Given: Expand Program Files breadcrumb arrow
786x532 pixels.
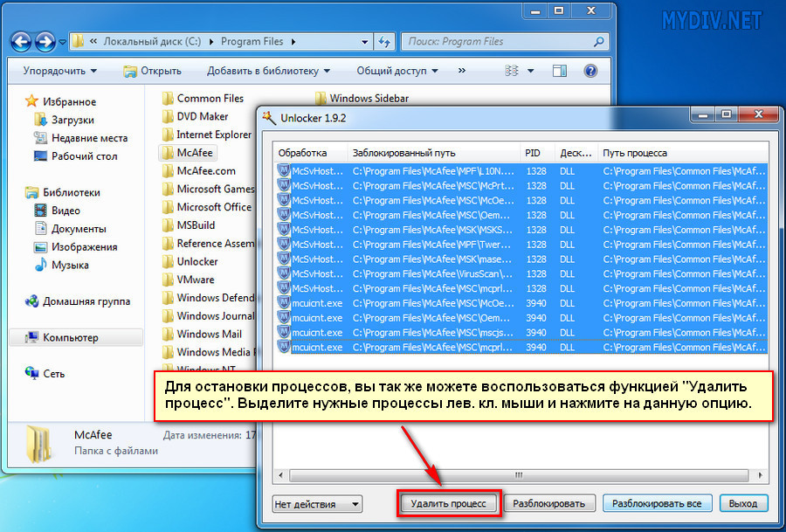Looking at the screenshot, I should [x=293, y=42].
